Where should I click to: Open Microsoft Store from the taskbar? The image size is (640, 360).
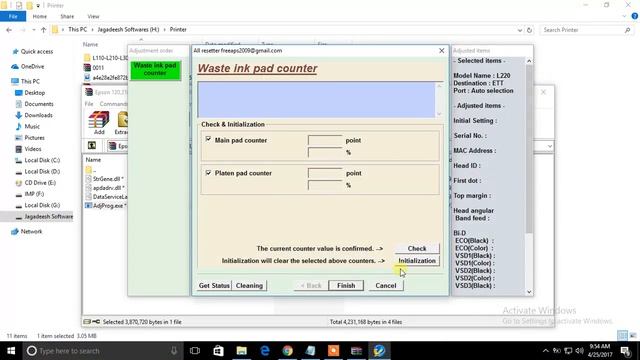[x=218, y=351]
